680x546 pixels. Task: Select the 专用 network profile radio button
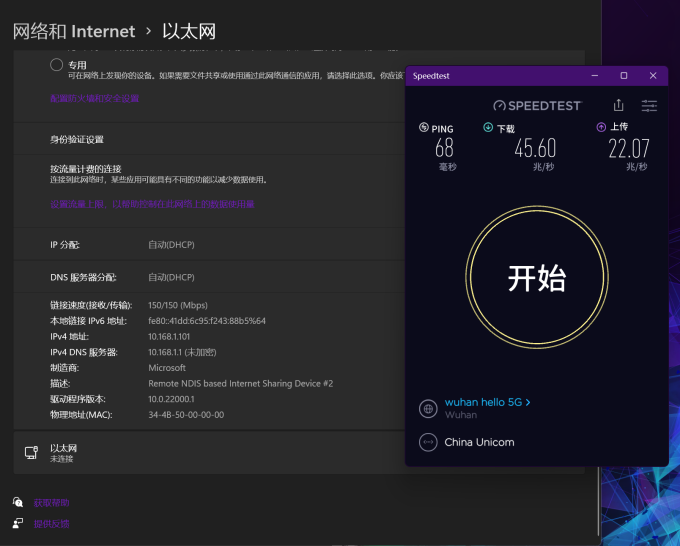pos(56,65)
